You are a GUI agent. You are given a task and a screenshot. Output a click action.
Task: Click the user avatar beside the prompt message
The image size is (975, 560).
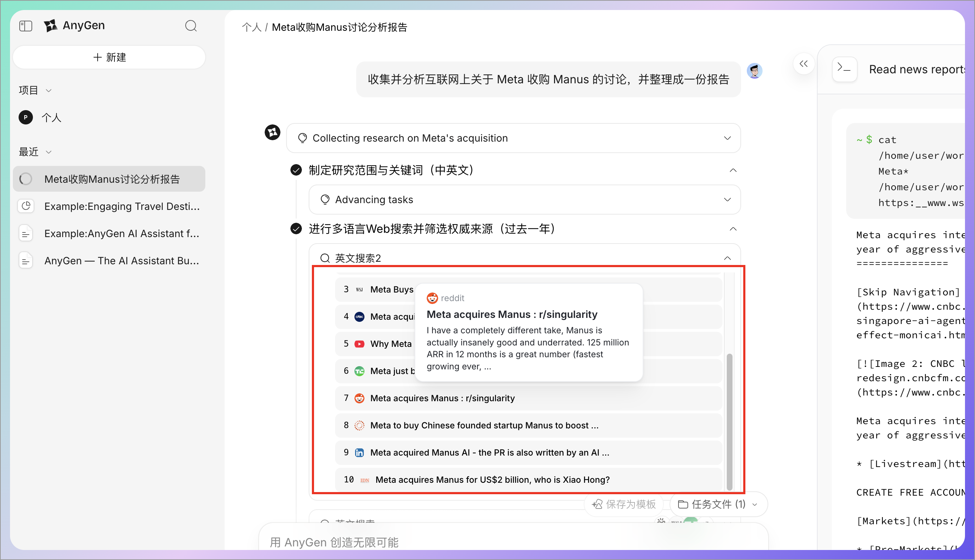pyautogui.click(x=754, y=71)
